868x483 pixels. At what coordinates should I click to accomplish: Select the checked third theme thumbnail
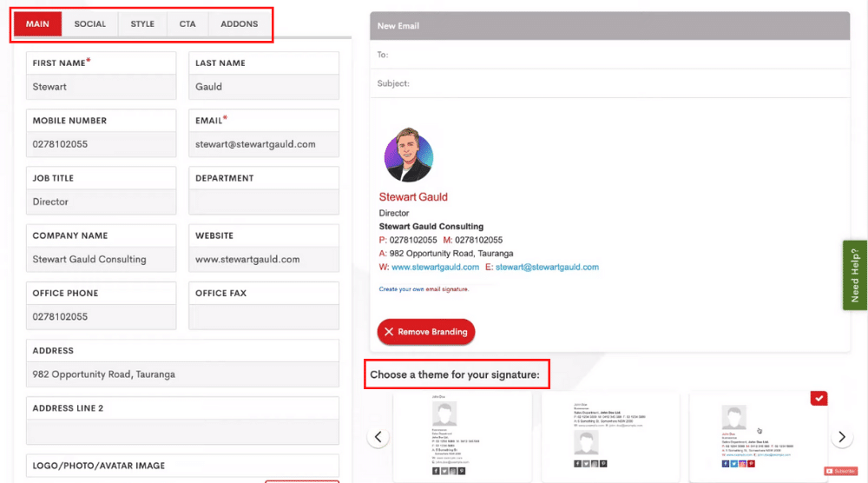759,437
